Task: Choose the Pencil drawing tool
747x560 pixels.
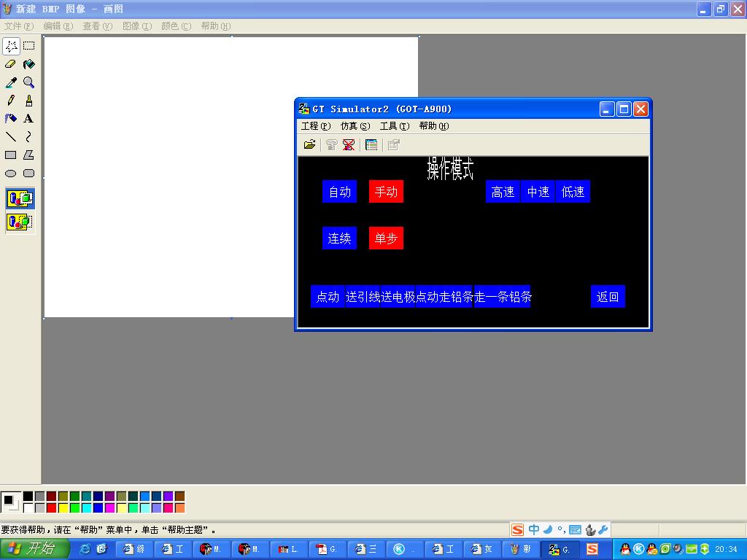Action: pyautogui.click(x=11, y=101)
